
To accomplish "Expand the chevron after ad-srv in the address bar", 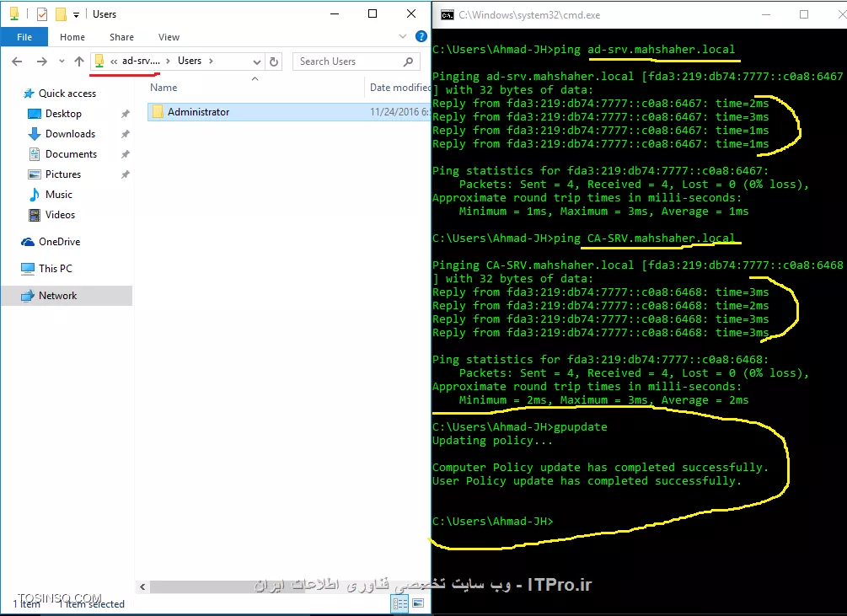I will pos(168,61).
